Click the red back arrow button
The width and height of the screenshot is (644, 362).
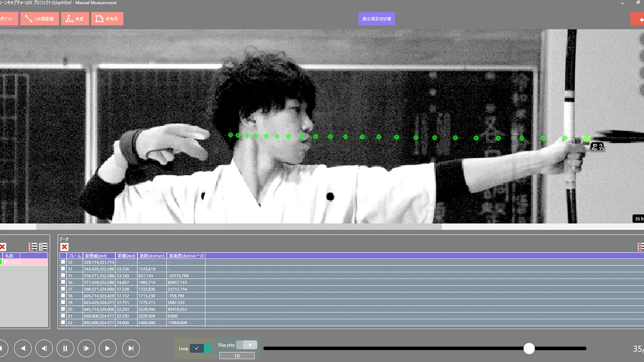[x=637, y=19]
